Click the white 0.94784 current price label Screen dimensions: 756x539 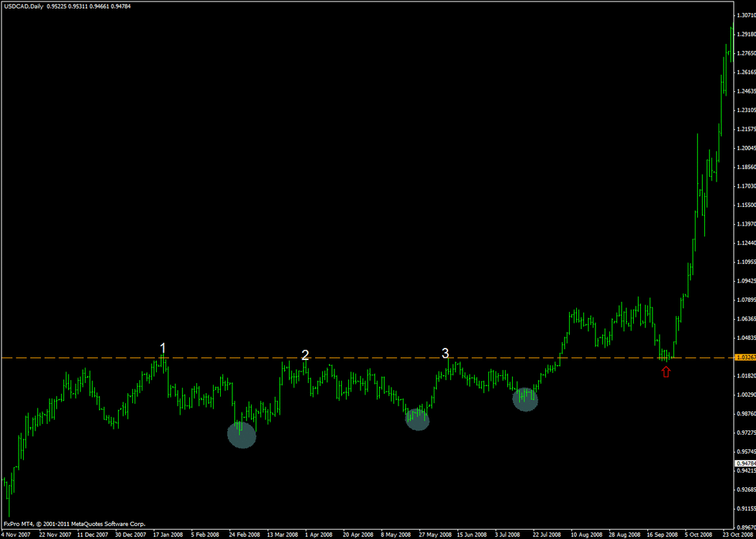coord(745,463)
